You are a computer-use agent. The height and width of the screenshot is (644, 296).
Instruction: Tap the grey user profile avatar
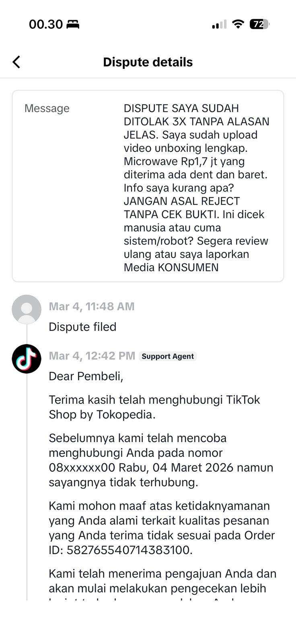click(27, 309)
